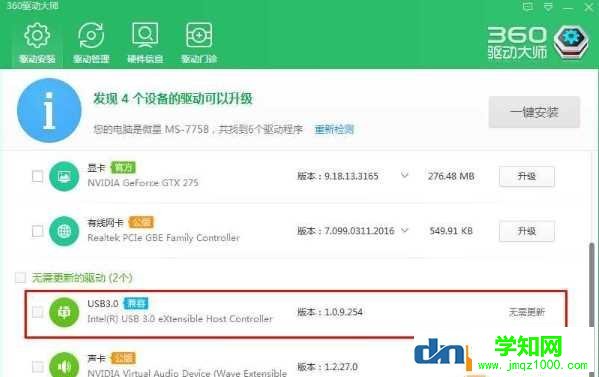
Task: Click the text NVIDIA GeForce GTX 275
Action: [143, 183]
